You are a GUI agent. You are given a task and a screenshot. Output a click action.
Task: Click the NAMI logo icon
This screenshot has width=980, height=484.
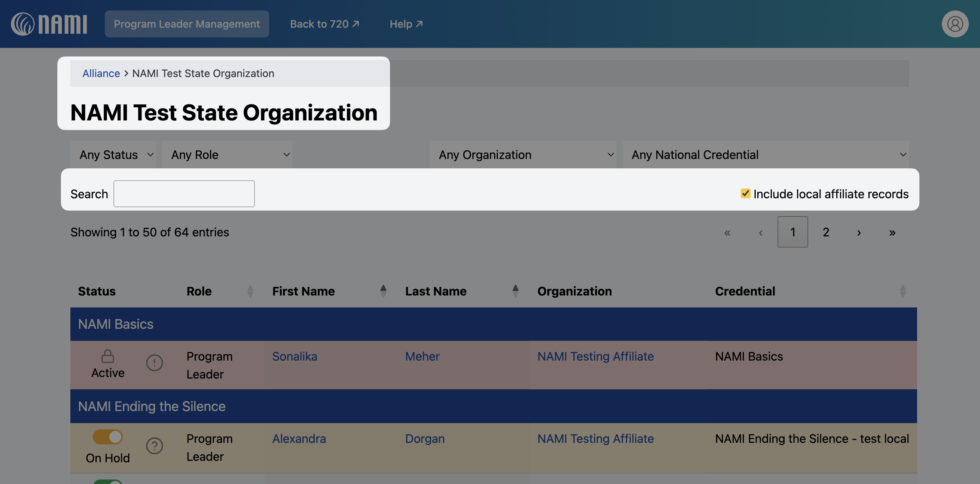(23, 24)
